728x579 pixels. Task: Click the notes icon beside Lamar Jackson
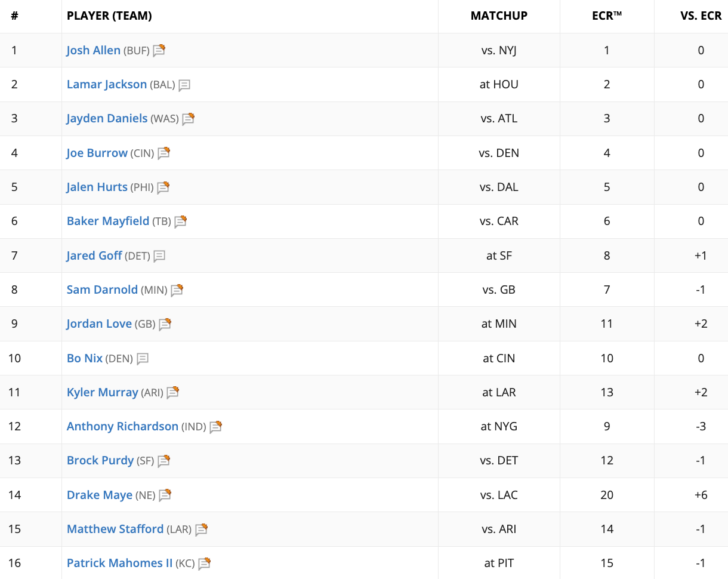(x=184, y=85)
